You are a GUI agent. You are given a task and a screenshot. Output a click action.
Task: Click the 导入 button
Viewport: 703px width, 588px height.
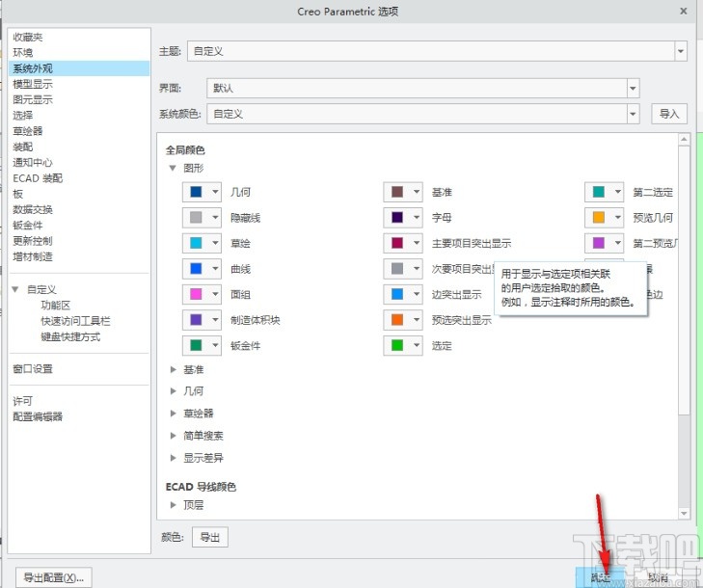coord(669,114)
